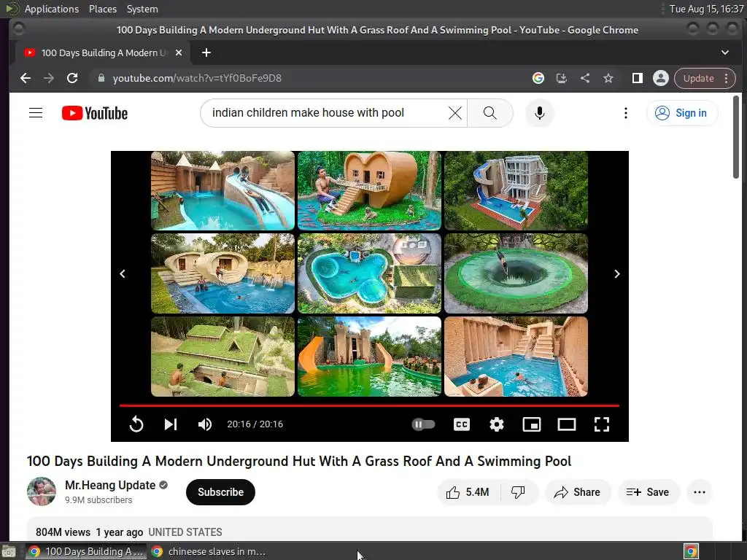
Task: Dislike the video
Action: (x=519, y=492)
